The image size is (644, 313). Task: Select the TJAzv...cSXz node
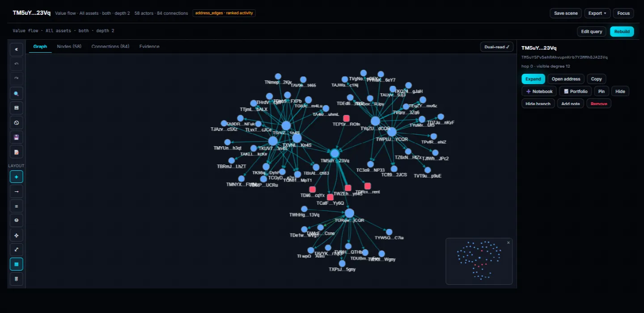224,123
